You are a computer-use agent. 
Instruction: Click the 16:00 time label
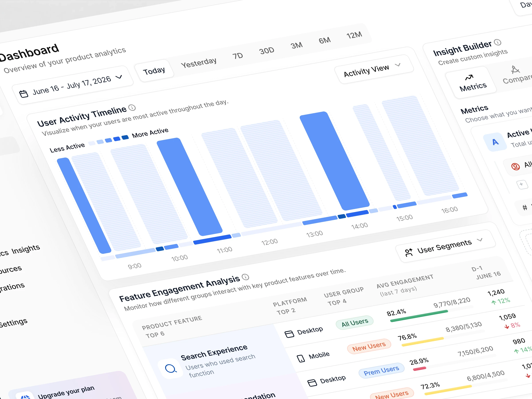[x=449, y=210]
